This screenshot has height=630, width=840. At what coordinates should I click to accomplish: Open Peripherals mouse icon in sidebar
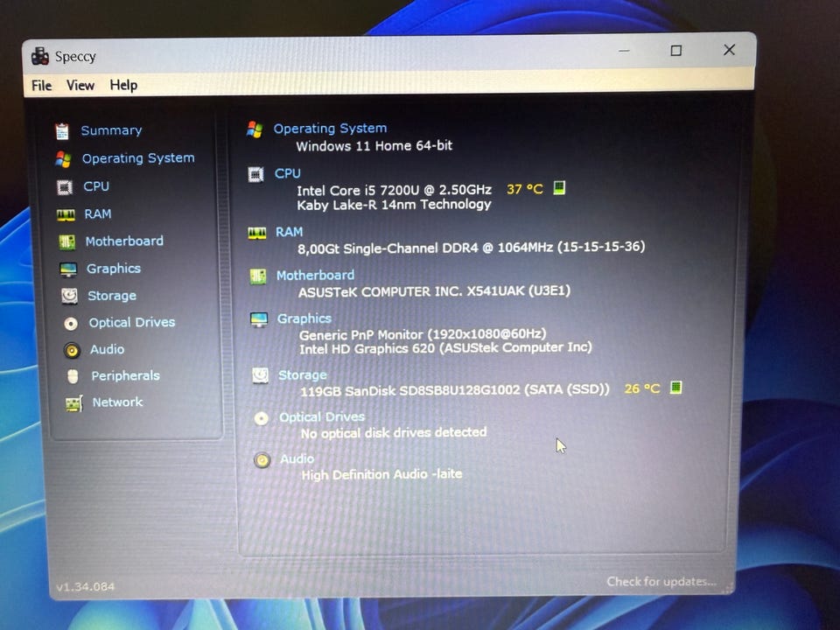73,376
